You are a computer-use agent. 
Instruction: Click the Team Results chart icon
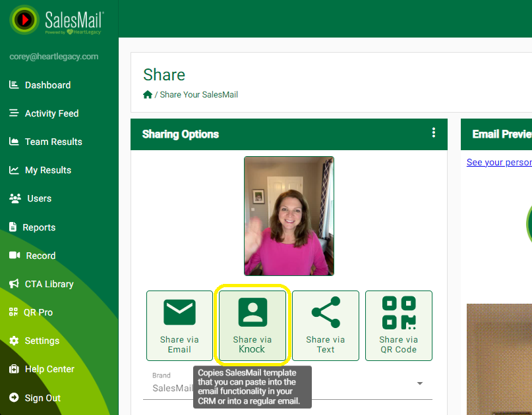(x=14, y=142)
